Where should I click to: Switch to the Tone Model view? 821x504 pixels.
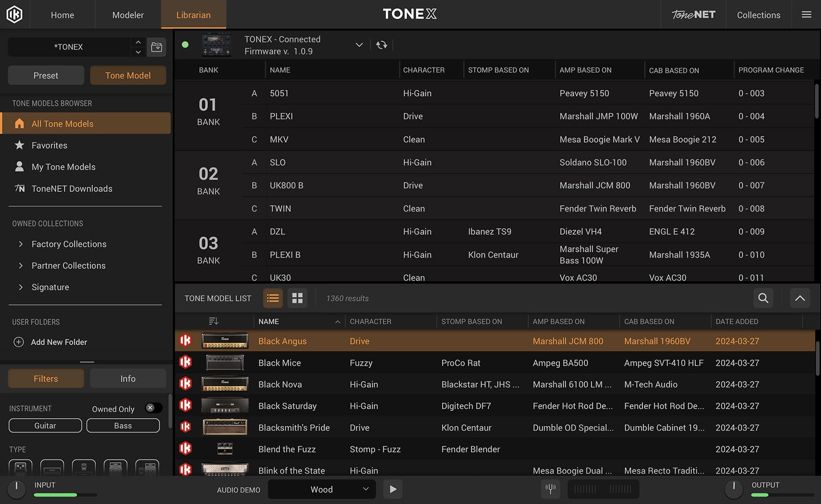click(128, 75)
